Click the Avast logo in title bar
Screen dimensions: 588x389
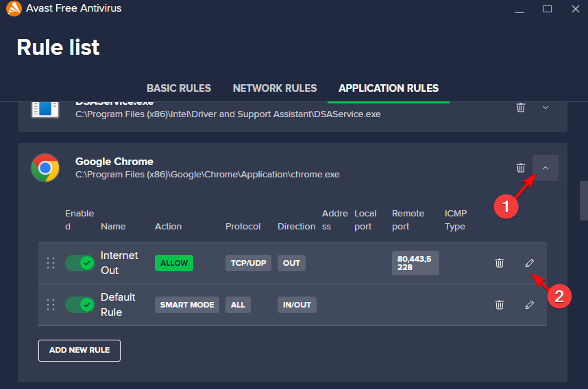(x=14, y=9)
